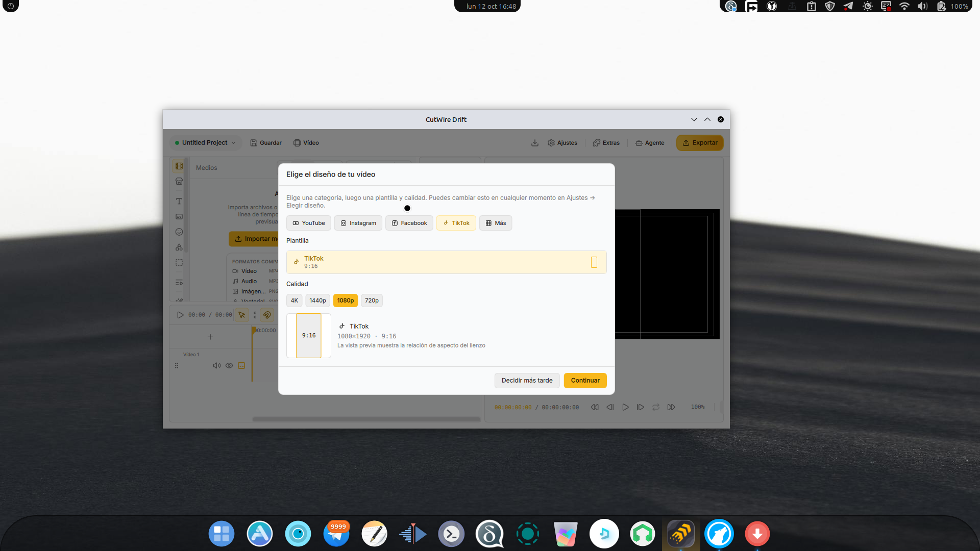Choose the TikTok category

click(456, 223)
